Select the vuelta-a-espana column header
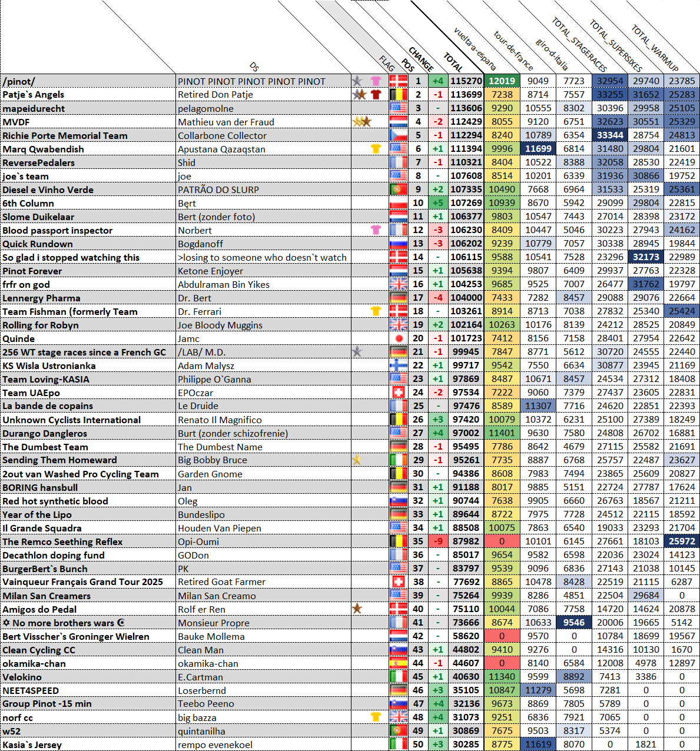The width and height of the screenshot is (700, 751). (x=475, y=48)
